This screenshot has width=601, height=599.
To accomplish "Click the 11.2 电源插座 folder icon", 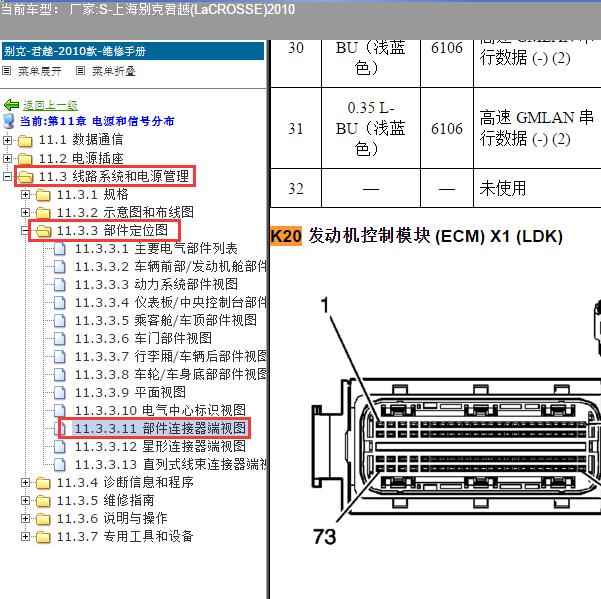I will tap(25, 159).
